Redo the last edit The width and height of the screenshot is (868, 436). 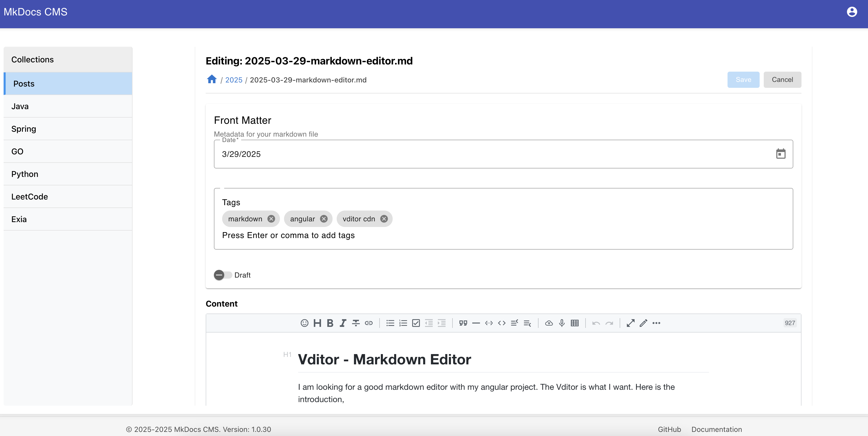pos(609,323)
